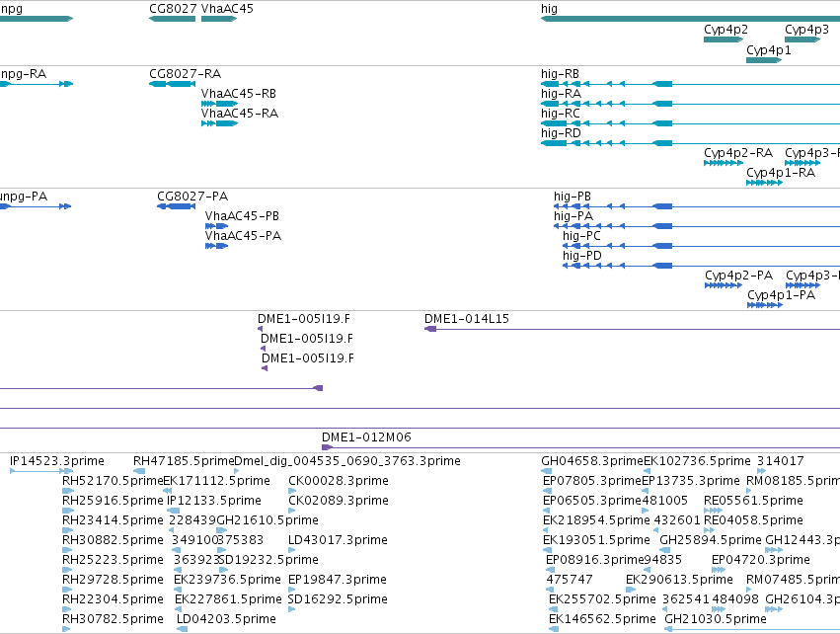Image resolution: width=840 pixels, height=634 pixels.
Task: Select the VhaAC45 gene arrow glyph
Action: [x=219, y=19]
